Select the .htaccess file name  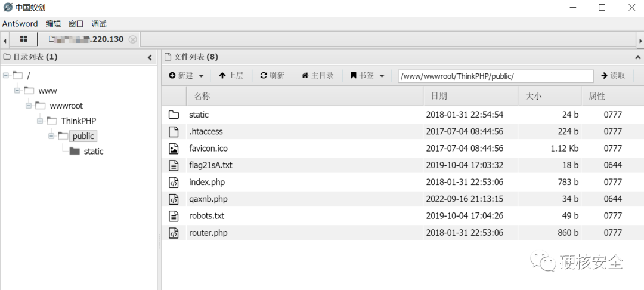click(206, 132)
